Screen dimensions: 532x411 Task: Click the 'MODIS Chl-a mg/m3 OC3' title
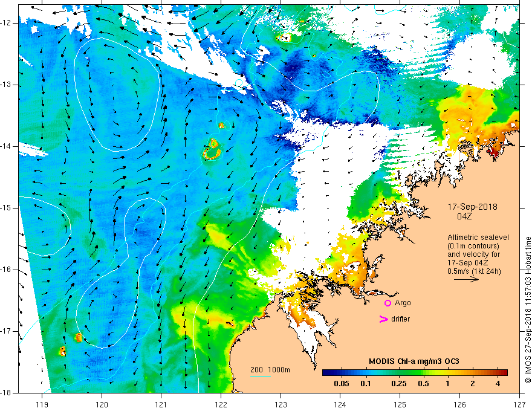(x=414, y=361)
